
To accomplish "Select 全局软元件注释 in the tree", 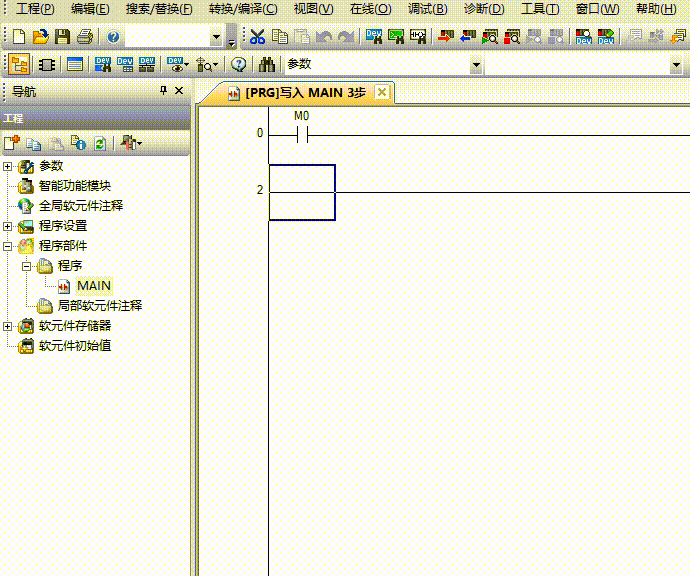I will (80, 206).
